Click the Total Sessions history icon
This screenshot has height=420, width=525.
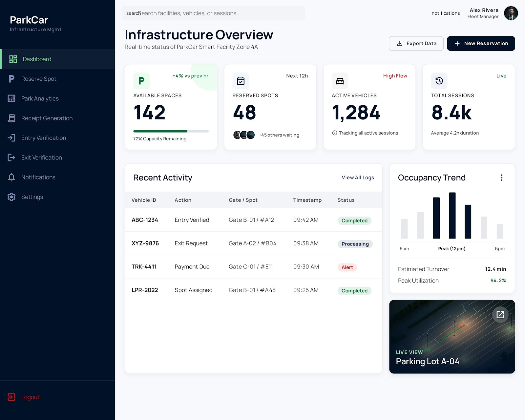pos(439,81)
